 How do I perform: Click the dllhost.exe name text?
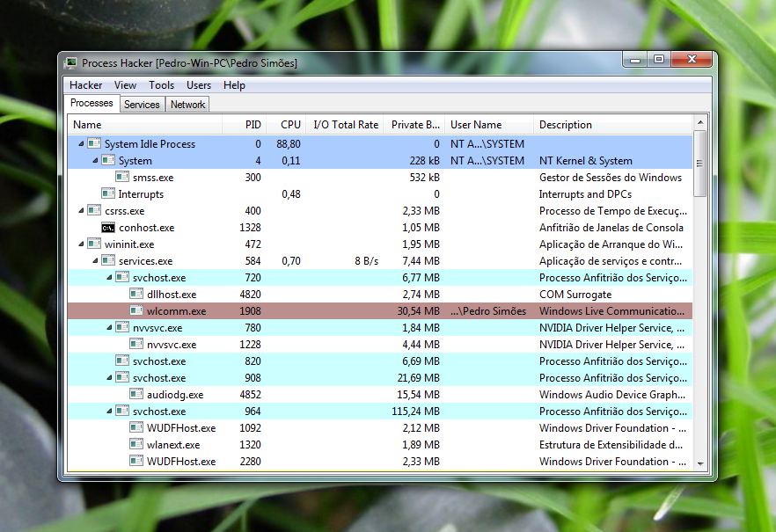point(172,295)
